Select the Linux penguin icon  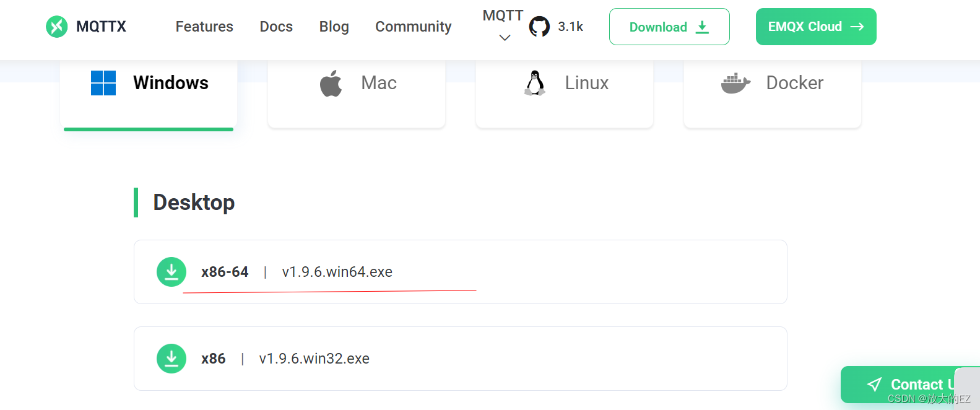coord(534,82)
